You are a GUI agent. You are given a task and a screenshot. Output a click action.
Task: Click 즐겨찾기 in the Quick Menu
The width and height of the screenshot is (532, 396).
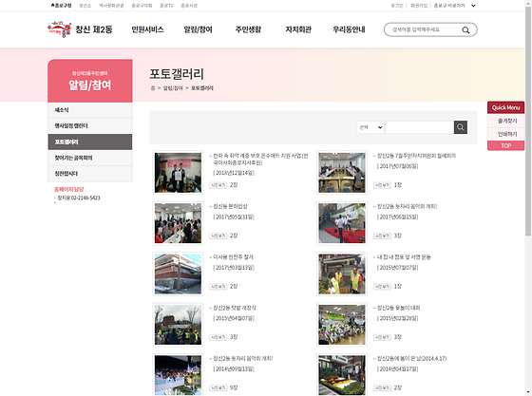505,121
